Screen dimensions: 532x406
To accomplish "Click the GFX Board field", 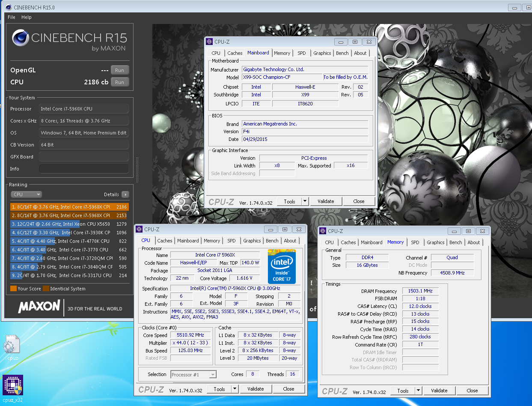I will (x=84, y=157).
